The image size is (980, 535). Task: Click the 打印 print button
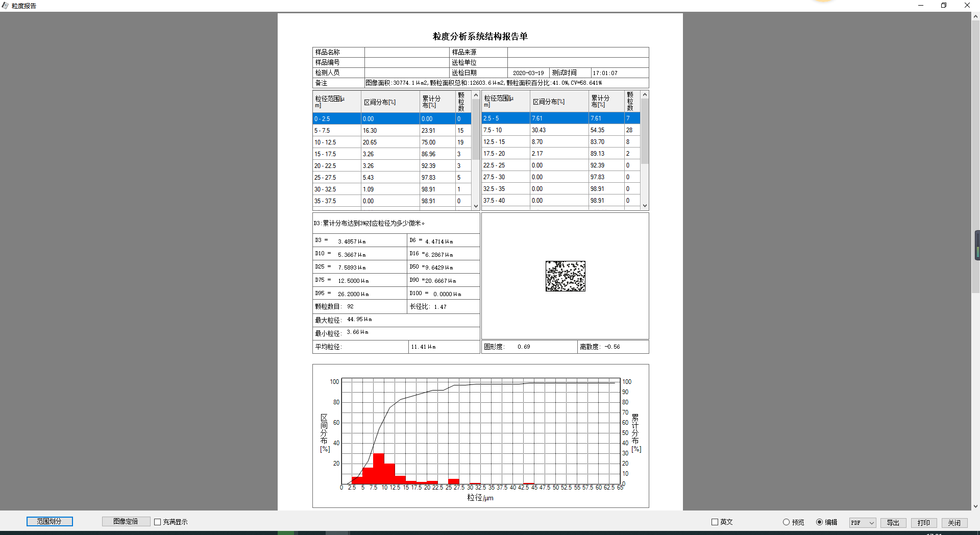(x=923, y=523)
